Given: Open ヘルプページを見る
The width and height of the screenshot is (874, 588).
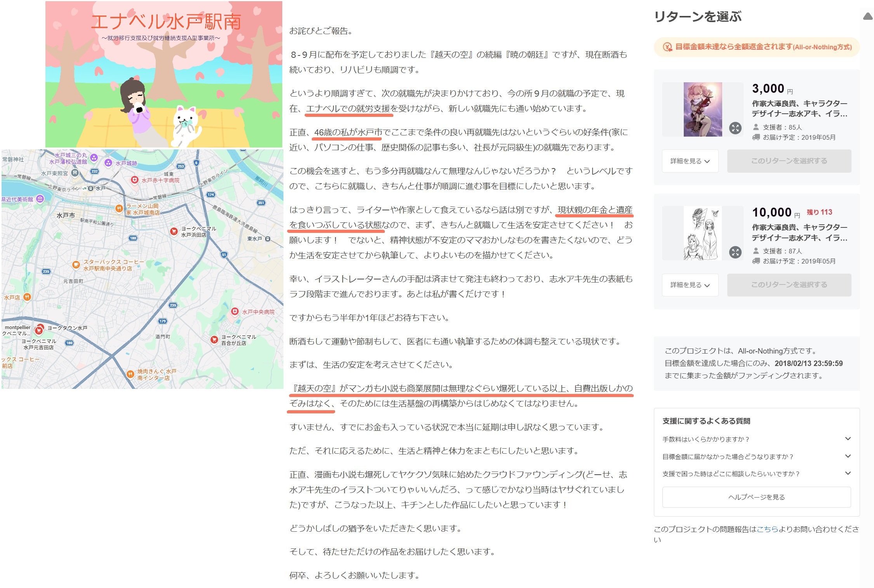Looking at the screenshot, I should [756, 497].
